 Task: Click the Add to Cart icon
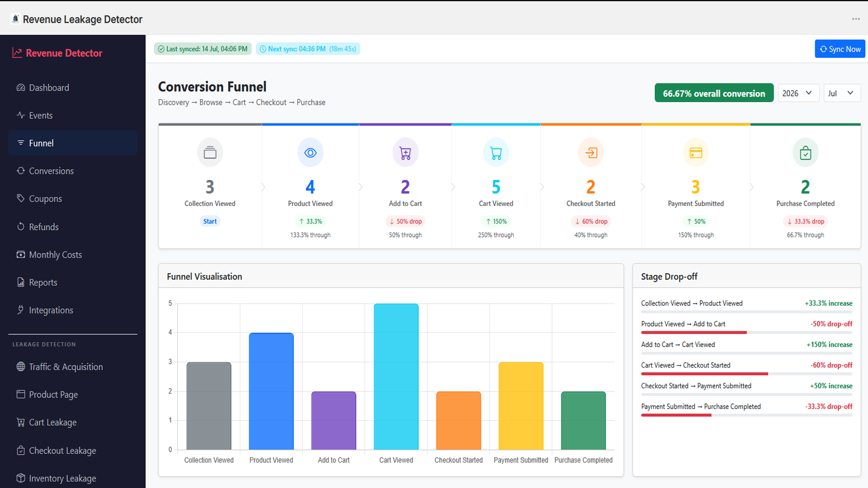point(405,153)
